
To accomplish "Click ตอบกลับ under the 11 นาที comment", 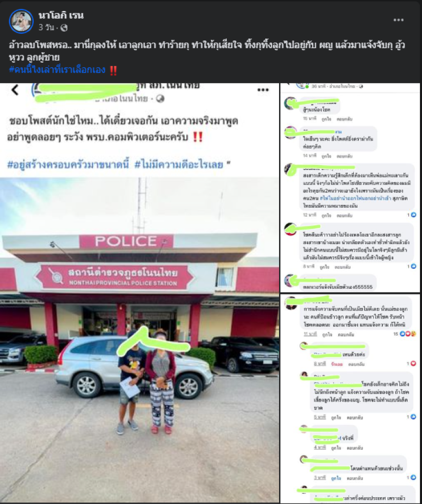I will (x=346, y=335).
